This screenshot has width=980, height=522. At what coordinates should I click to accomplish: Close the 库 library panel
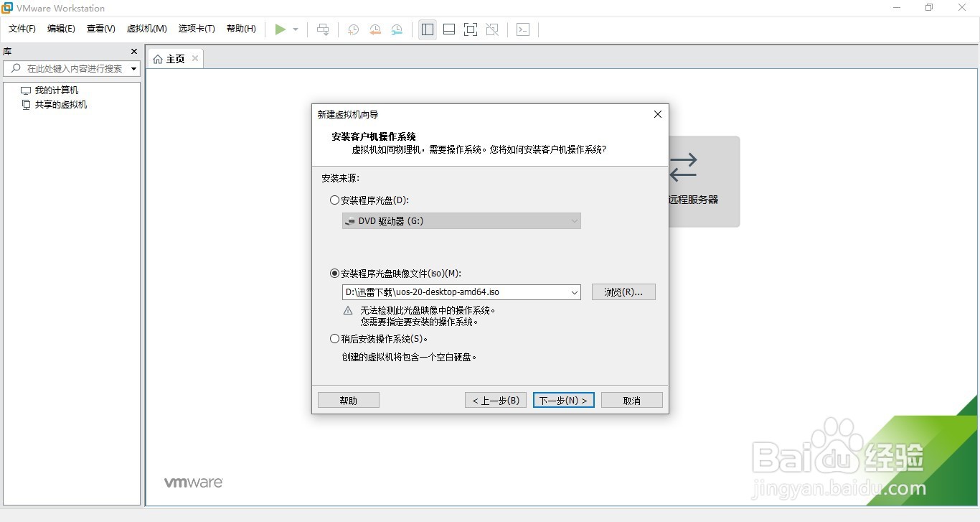[x=134, y=52]
